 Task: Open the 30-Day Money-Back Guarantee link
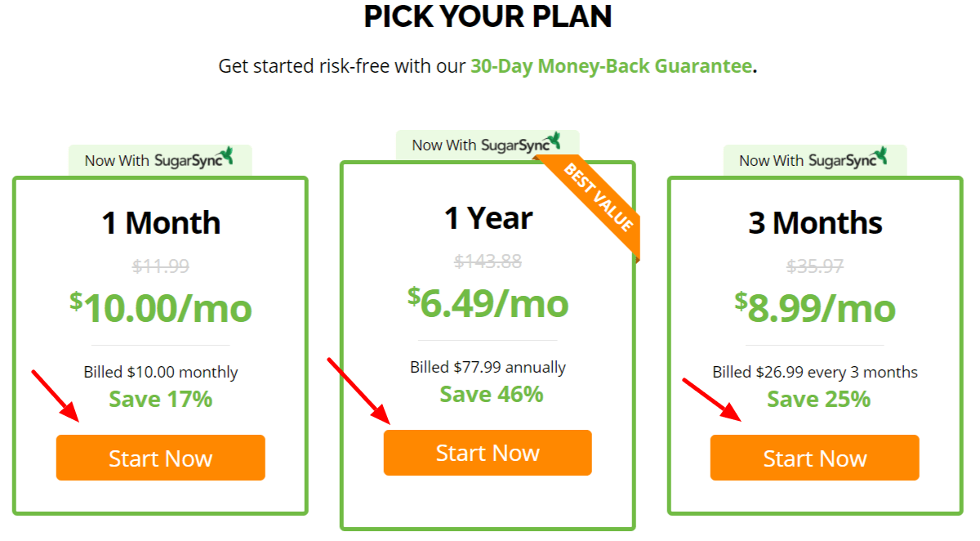tap(611, 66)
